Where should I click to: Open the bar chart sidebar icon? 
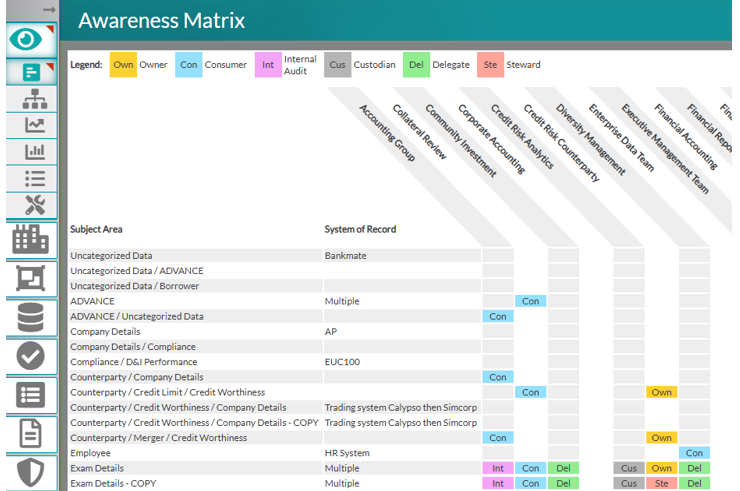[x=35, y=152]
